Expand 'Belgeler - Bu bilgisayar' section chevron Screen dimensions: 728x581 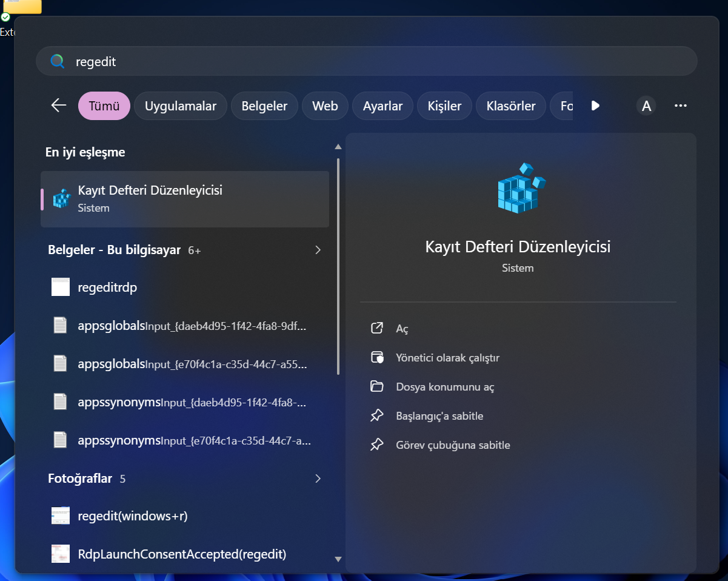[318, 250]
